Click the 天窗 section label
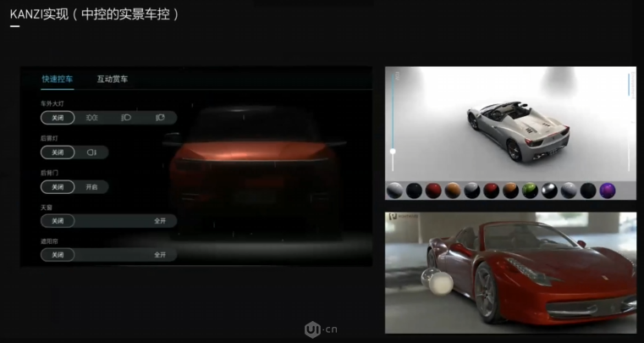The height and width of the screenshot is (343, 644). (x=47, y=207)
